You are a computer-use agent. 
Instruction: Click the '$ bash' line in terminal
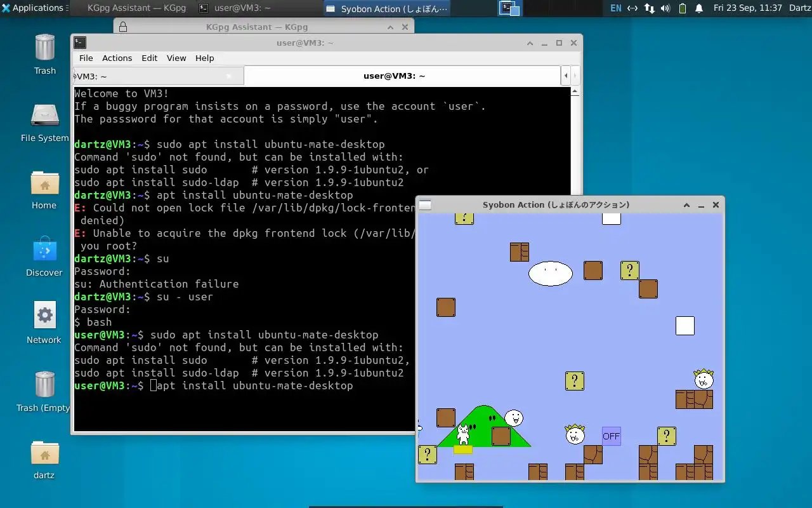point(93,322)
